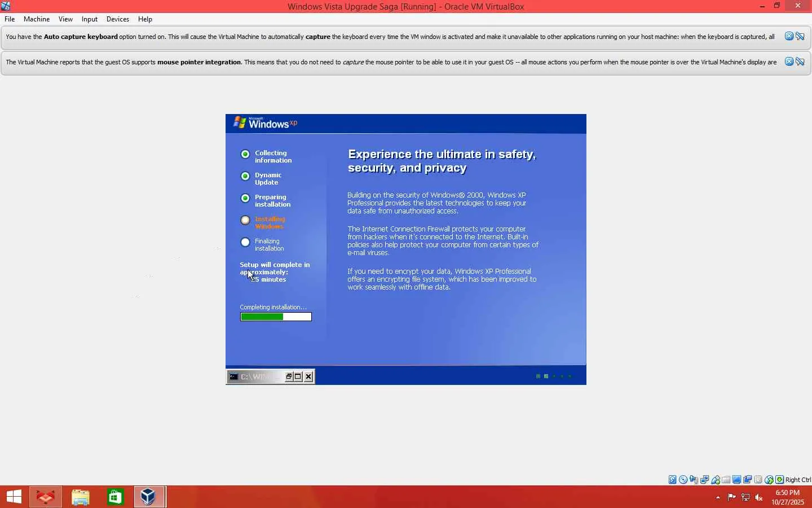The image size is (812, 508).
Task: Open the Devices menu
Action: [118, 19]
